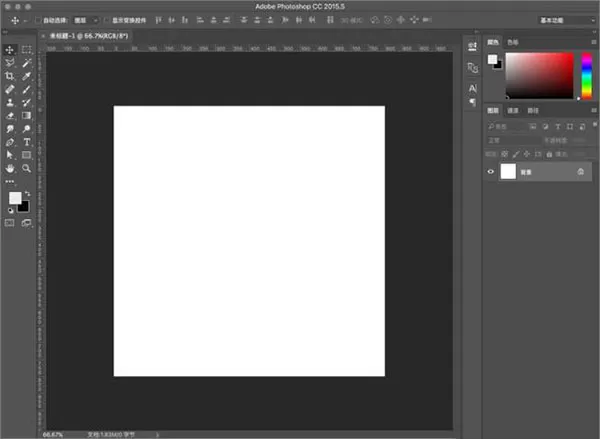This screenshot has width=600, height=439.
Task: Click the rainbow hue slider bar
Action: coord(587,75)
